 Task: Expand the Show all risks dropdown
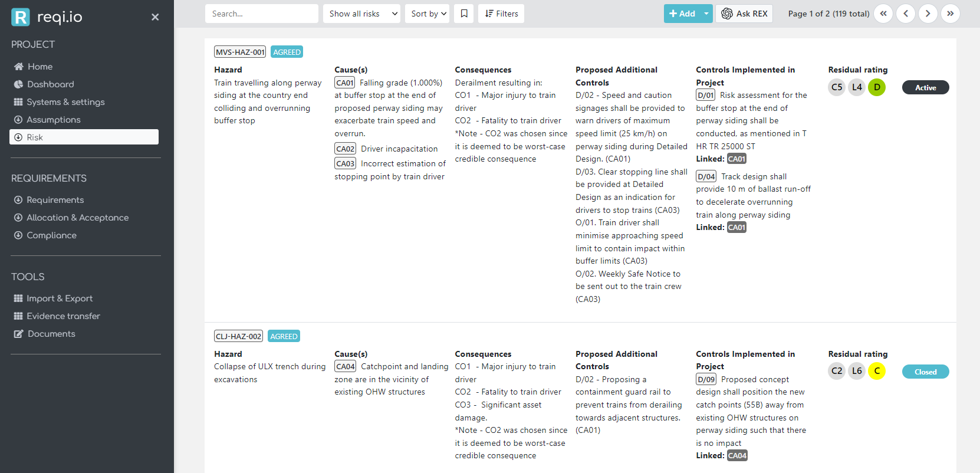pos(361,14)
